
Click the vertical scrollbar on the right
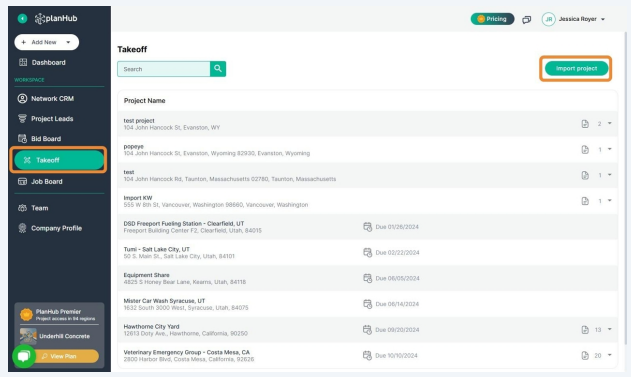(x=625, y=189)
